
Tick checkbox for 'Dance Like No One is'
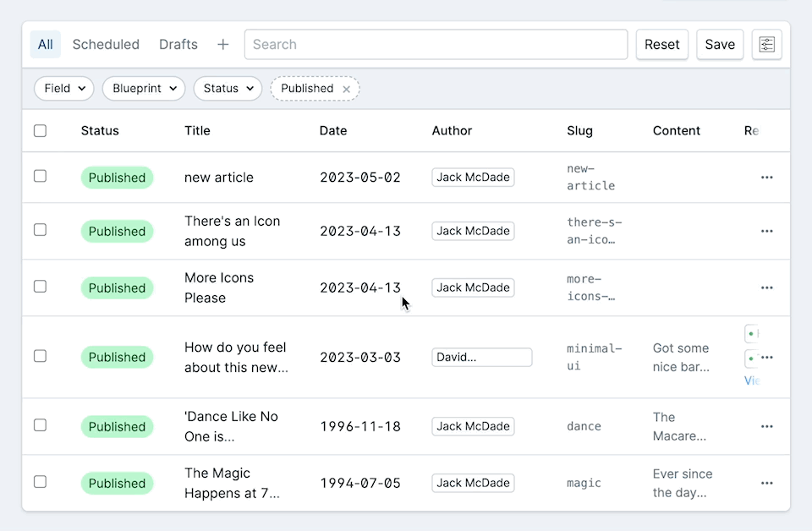tap(40, 425)
